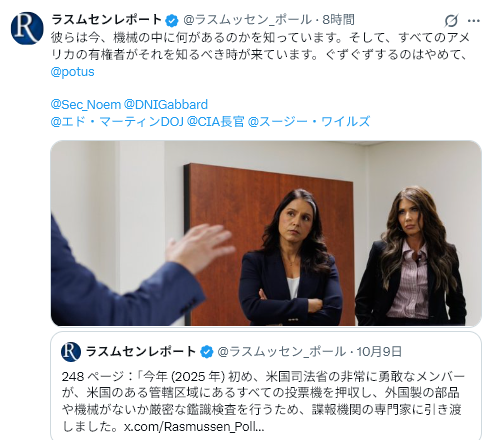The height and width of the screenshot is (440, 494).
Task: Open the three-dot more options menu
Action: (474, 21)
